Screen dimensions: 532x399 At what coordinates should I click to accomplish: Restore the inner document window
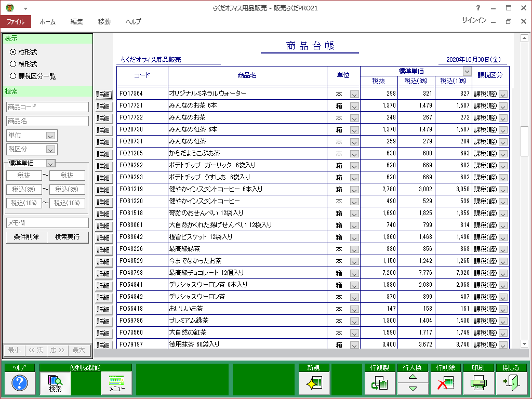click(x=508, y=21)
